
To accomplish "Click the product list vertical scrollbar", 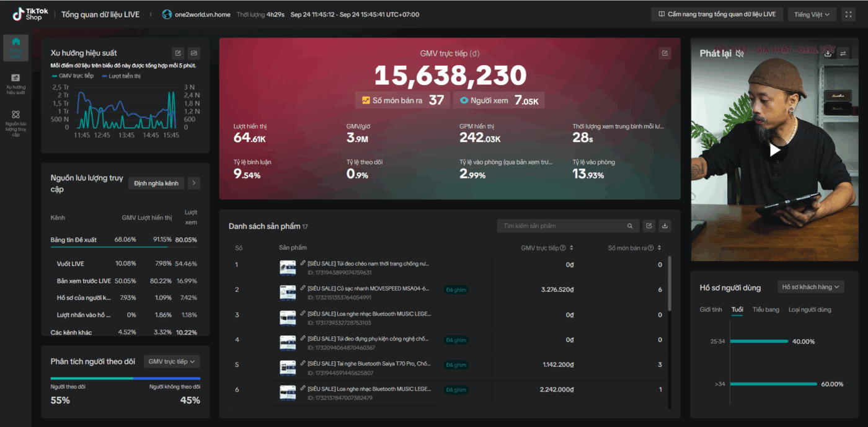I will coord(669,283).
